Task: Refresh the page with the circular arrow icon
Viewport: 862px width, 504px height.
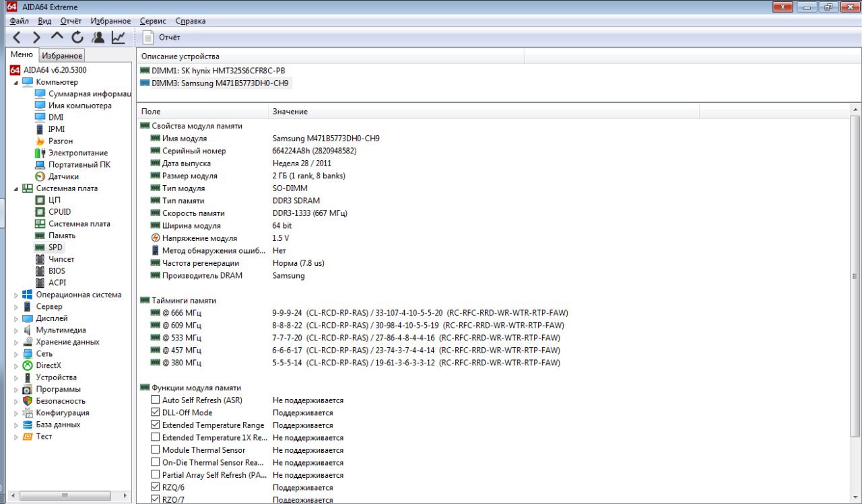Action: pos(77,38)
